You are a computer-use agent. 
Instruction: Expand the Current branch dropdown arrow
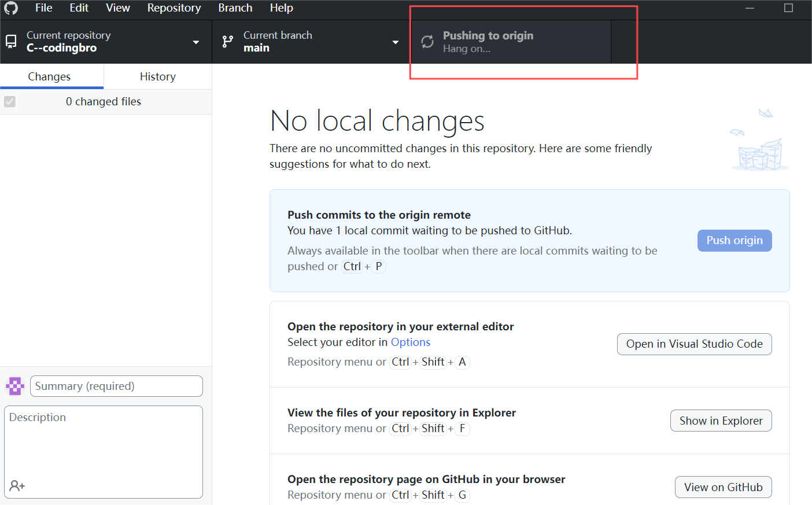pyautogui.click(x=396, y=42)
